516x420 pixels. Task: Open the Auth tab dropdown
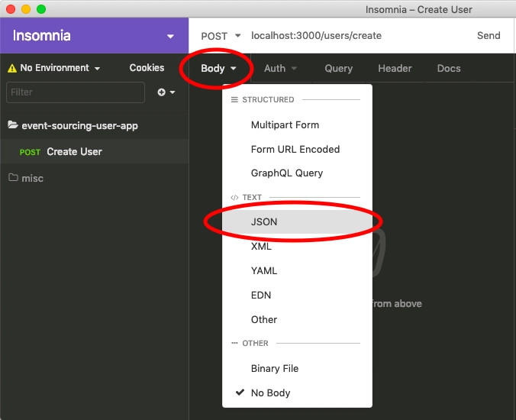pyautogui.click(x=280, y=69)
